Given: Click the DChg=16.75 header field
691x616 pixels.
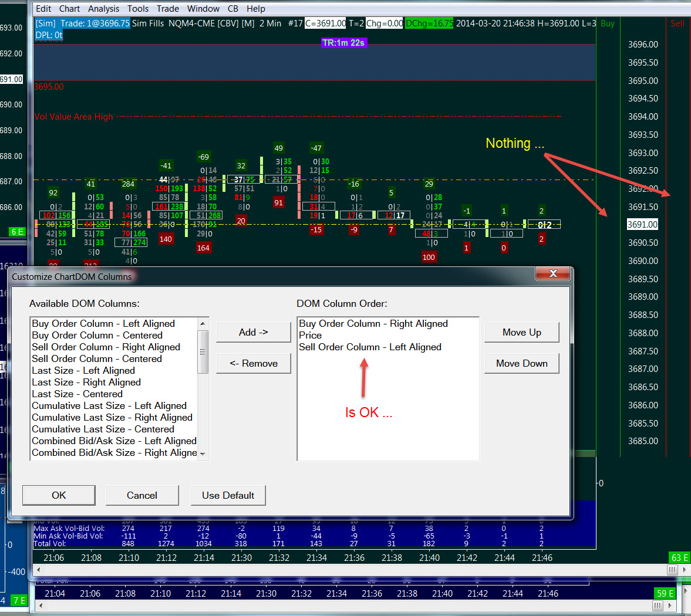Looking at the screenshot, I should coord(429,23).
